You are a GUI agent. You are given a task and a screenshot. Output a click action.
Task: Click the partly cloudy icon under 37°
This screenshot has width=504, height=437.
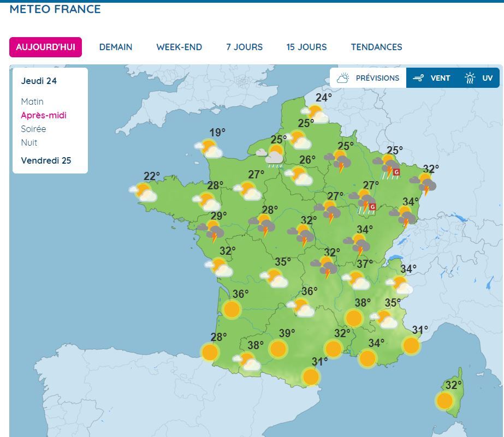coord(356,280)
